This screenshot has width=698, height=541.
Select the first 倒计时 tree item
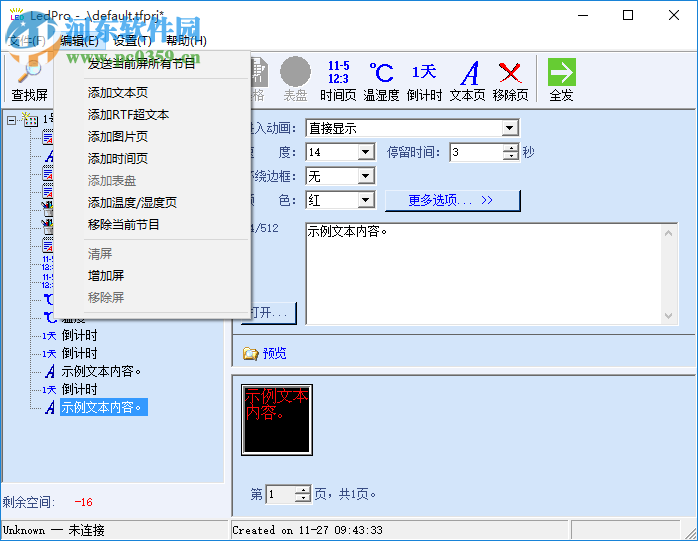(79, 335)
